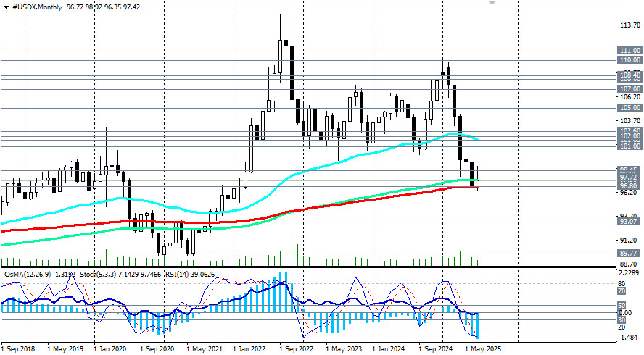Click the 103.70 price axis value
The image size is (644, 355).
click(630, 121)
